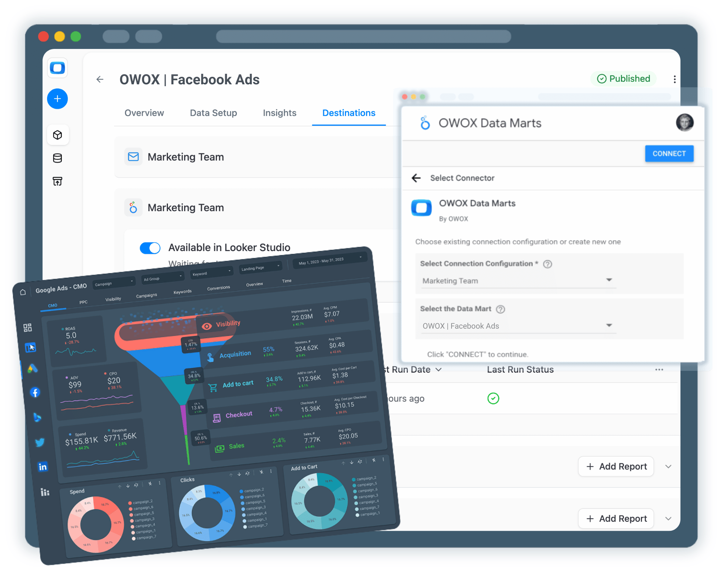Image resolution: width=723 pixels, height=588 pixels.
Task: Open the Insights tab
Action: 279,113
